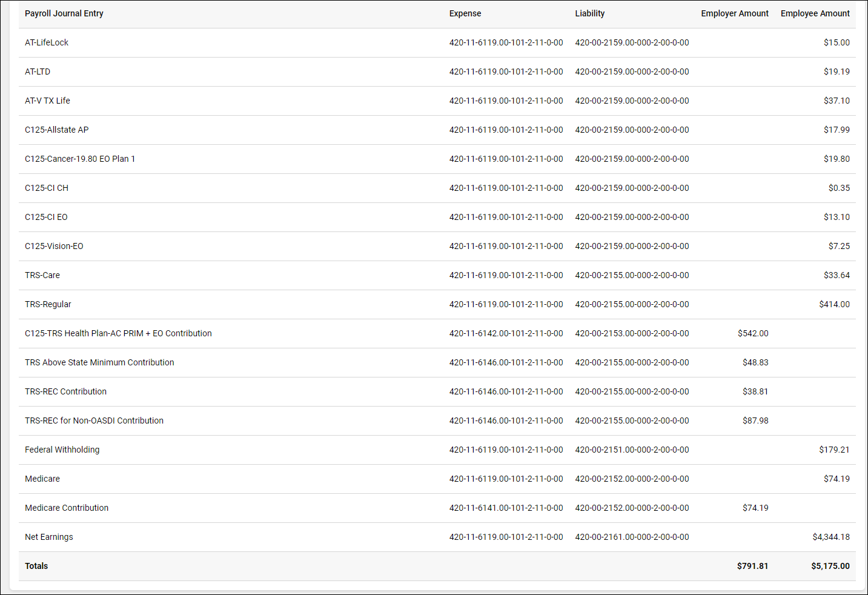Click the $4,344.18 net earnings amount

tap(830, 537)
